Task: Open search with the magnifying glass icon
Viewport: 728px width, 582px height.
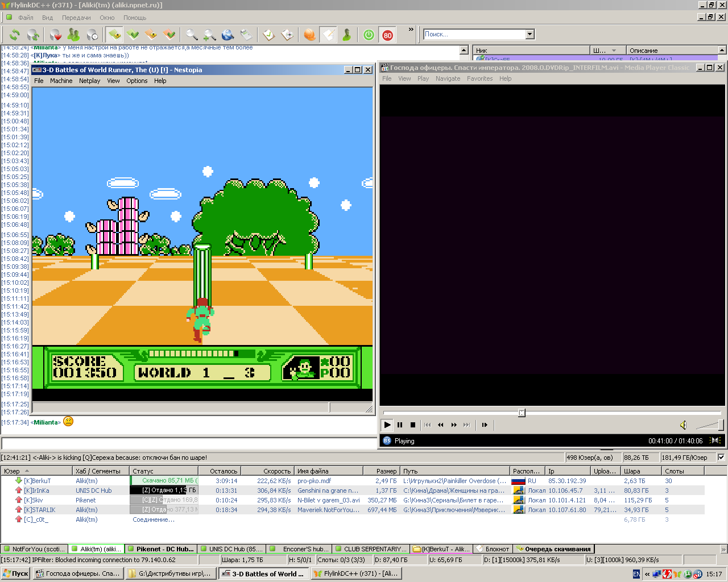Action: [x=192, y=35]
